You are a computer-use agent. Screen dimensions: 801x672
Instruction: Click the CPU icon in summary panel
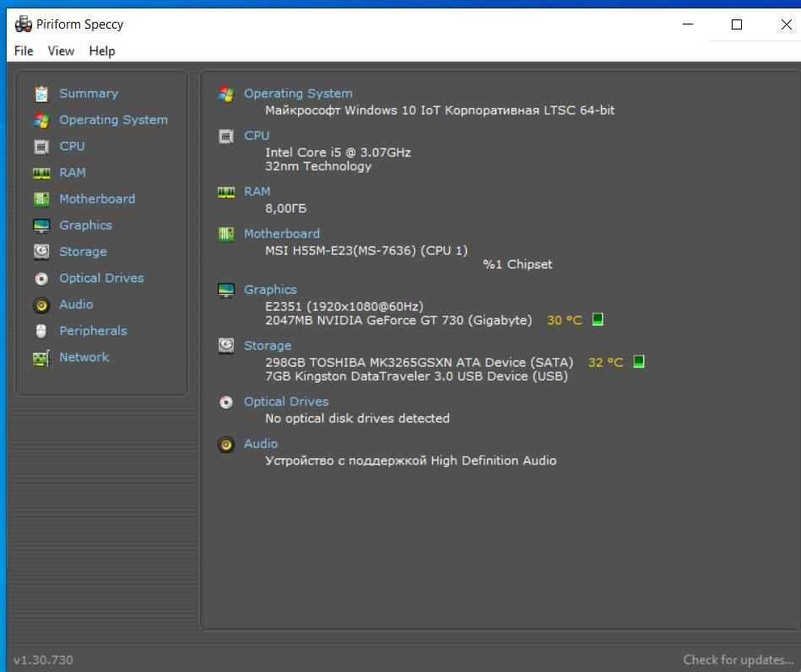226,137
